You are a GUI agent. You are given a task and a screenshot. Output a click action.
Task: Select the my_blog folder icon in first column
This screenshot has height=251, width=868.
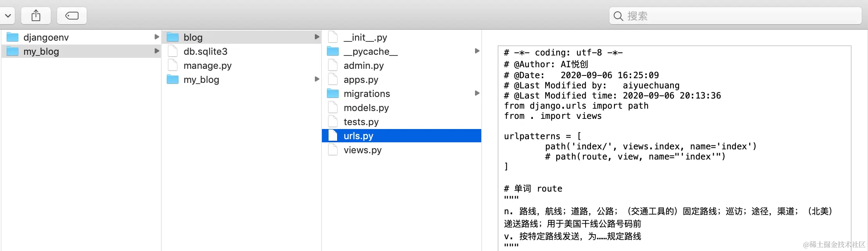tap(13, 51)
